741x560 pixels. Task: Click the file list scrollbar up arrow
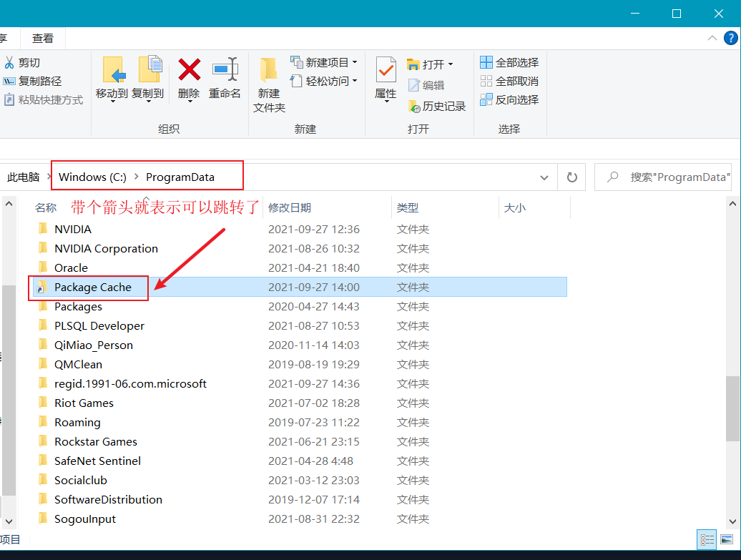[732, 204]
